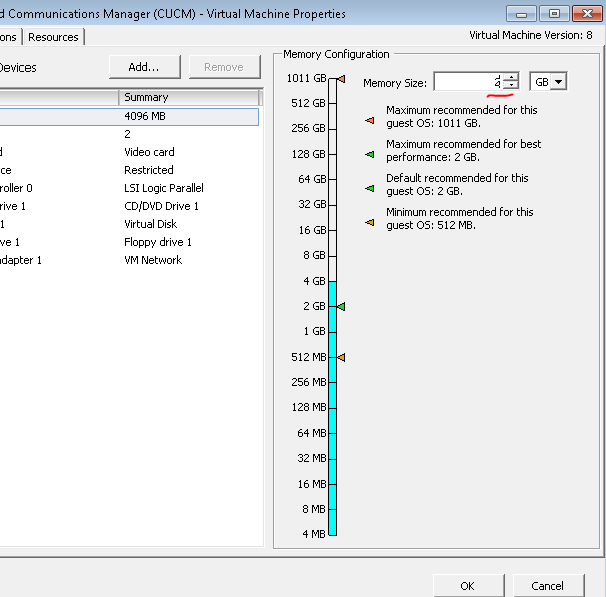Viewport: 606px width, 597px height.
Task: Click the Add... hardware button
Action: point(145,67)
